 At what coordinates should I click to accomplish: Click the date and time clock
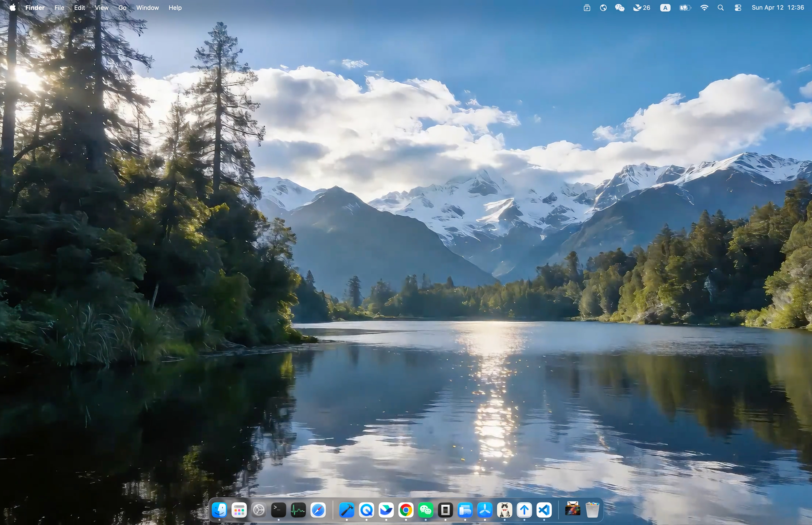[778, 8]
